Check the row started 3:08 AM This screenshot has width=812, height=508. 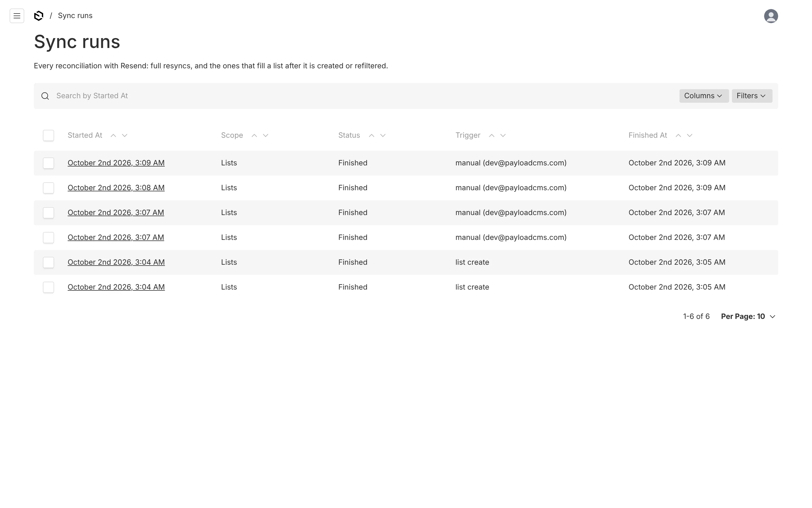point(48,188)
